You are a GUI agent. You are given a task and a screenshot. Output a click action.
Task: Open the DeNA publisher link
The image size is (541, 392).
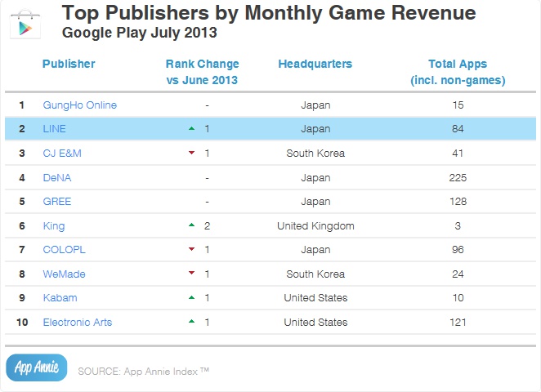click(56, 177)
